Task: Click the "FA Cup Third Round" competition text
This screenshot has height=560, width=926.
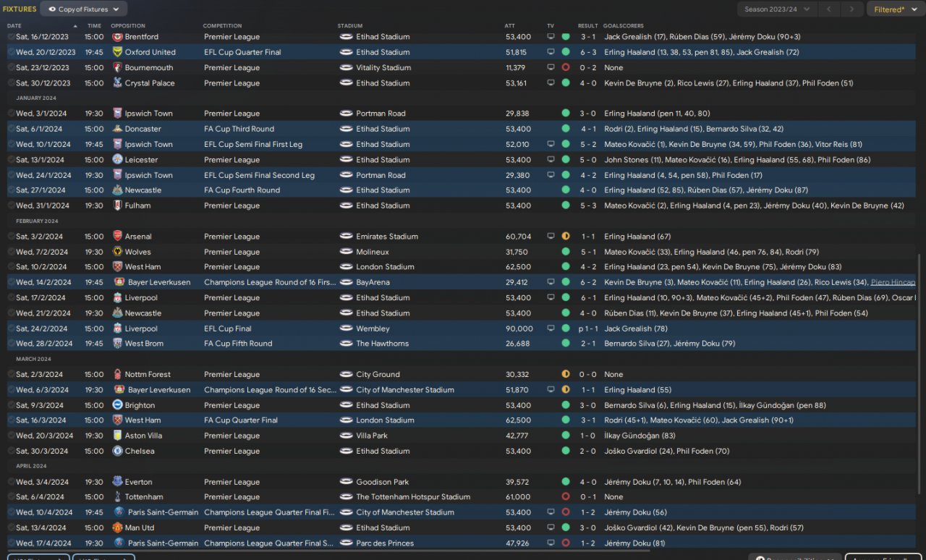Action: tap(239, 129)
